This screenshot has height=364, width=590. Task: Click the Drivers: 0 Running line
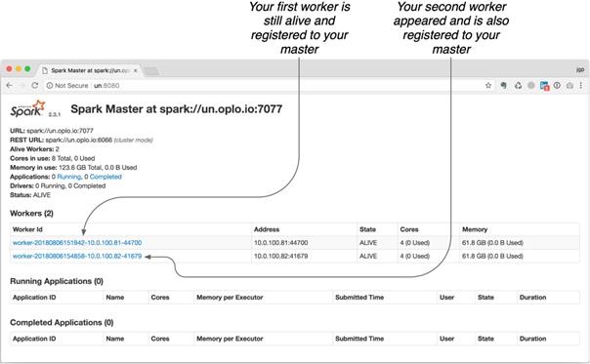(x=58, y=185)
